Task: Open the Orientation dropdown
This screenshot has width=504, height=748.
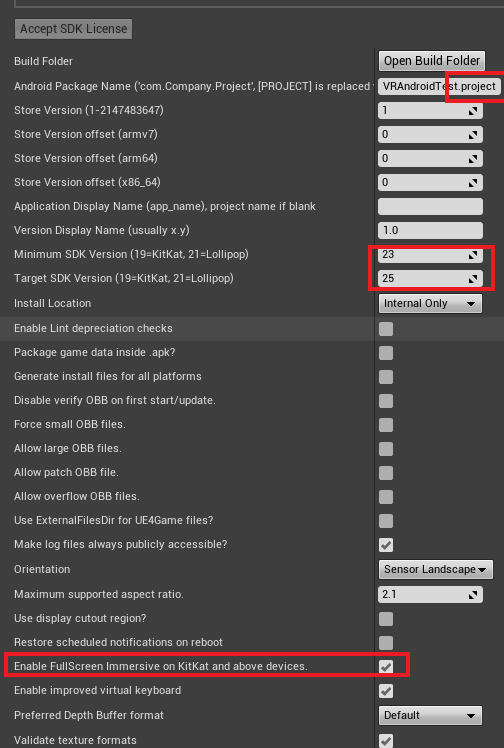Action: [x=435, y=570]
